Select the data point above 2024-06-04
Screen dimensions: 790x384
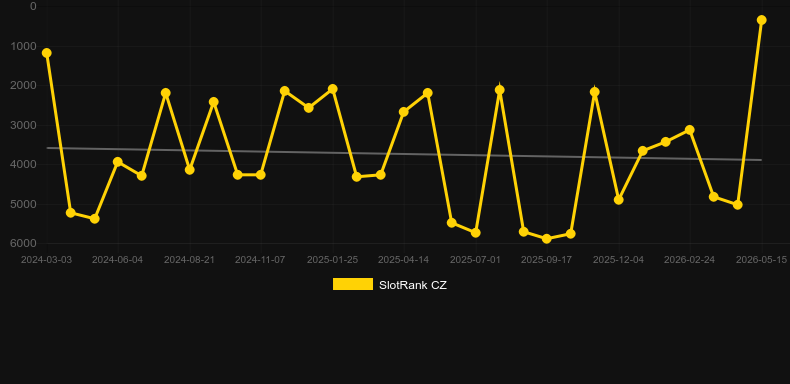[x=118, y=162]
